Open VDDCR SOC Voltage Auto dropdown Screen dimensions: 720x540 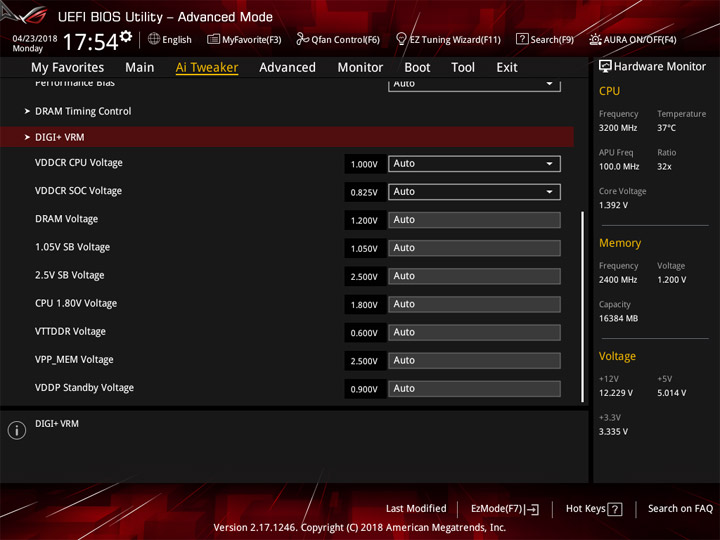coord(474,191)
